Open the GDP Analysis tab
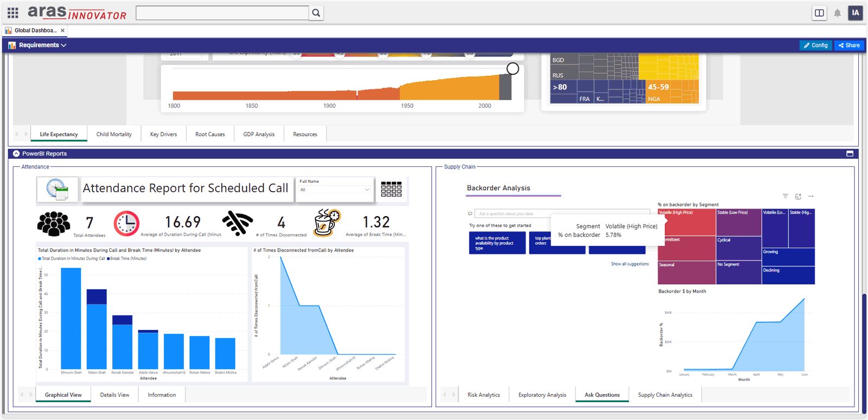 [x=259, y=134]
